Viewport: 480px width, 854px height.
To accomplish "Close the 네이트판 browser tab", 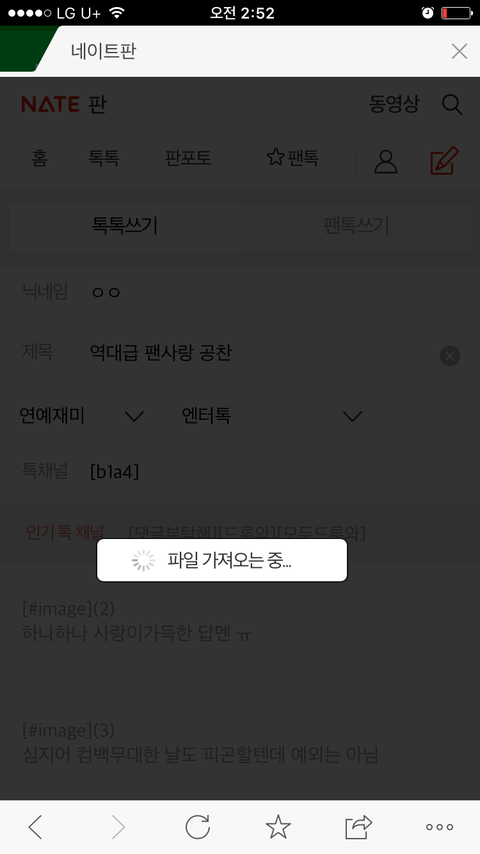I will pos(459,51).
